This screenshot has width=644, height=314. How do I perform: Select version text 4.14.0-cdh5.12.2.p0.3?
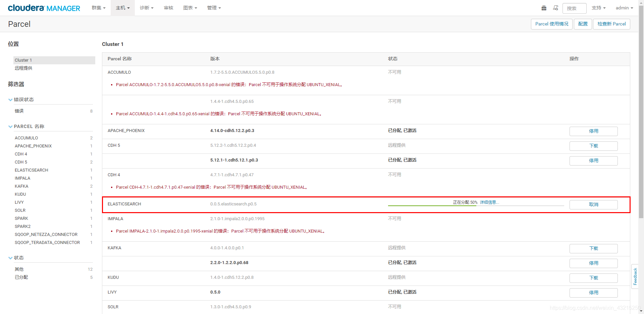232,131
